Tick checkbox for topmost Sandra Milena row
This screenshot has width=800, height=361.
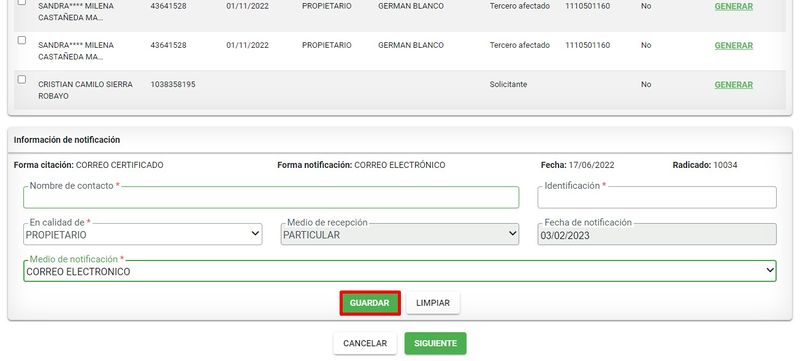pyautogui.click(x=21, y=2)
